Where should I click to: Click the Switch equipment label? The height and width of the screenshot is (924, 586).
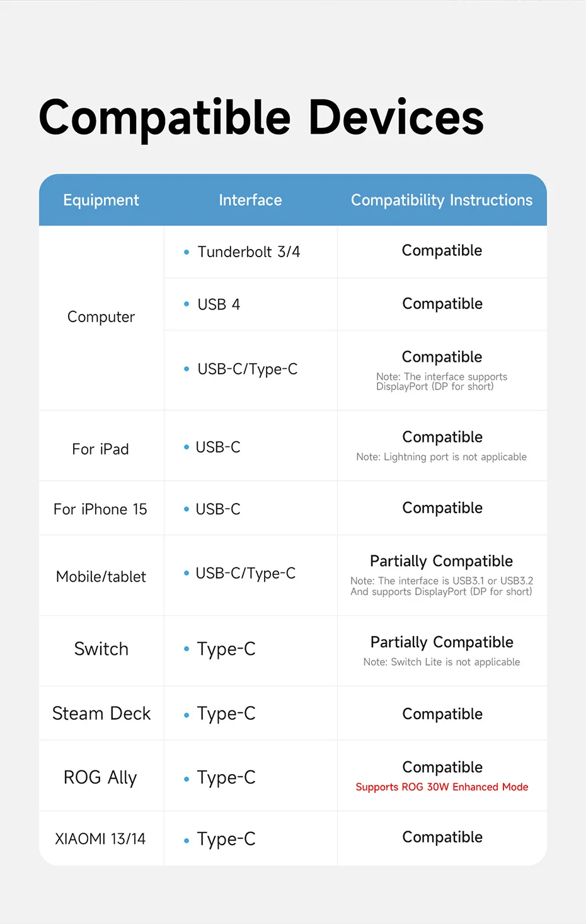tap(101, 649)
